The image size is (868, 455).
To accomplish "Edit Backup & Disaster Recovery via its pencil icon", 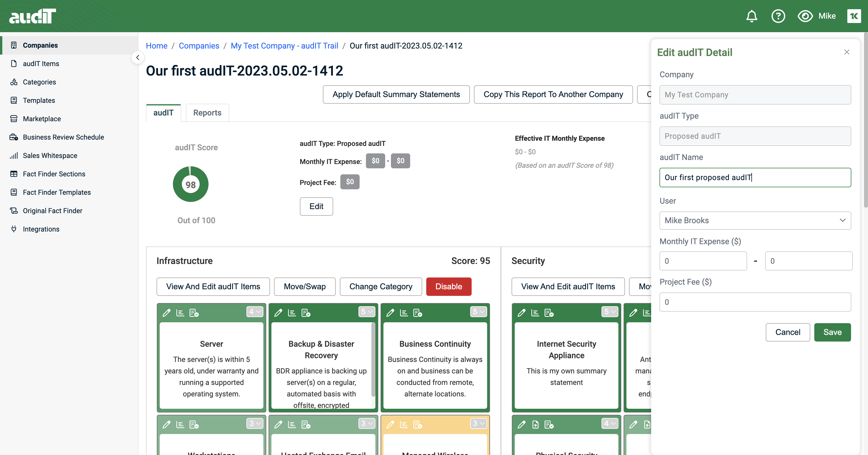I will pyautogui.click(x=278, y=313).
